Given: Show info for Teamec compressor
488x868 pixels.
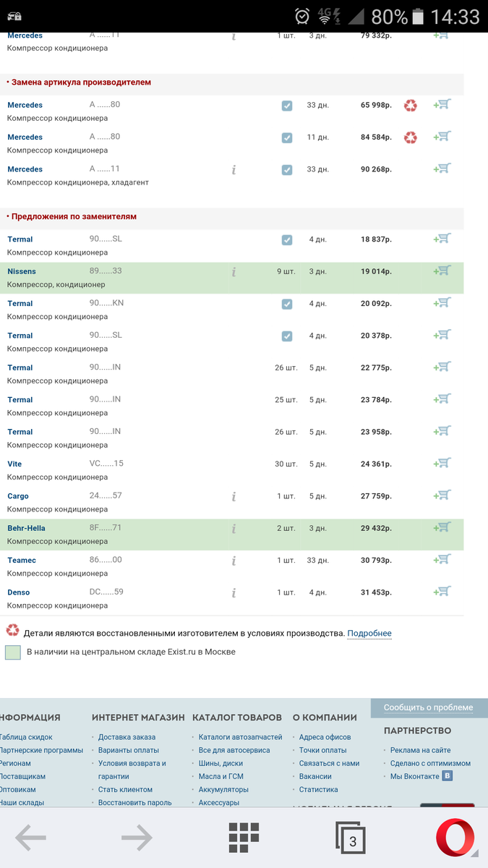Looking at the screenshot, I should tap(234, 561).
